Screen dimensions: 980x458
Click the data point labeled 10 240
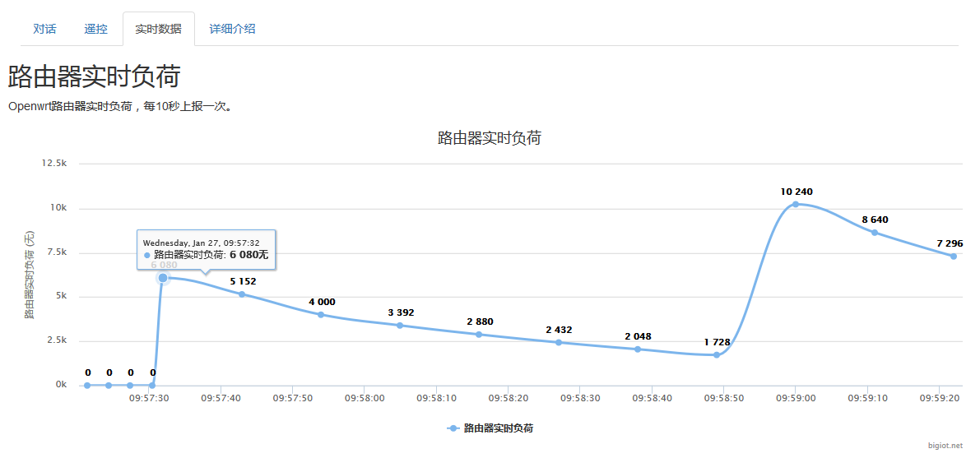(x=796, y=204)
